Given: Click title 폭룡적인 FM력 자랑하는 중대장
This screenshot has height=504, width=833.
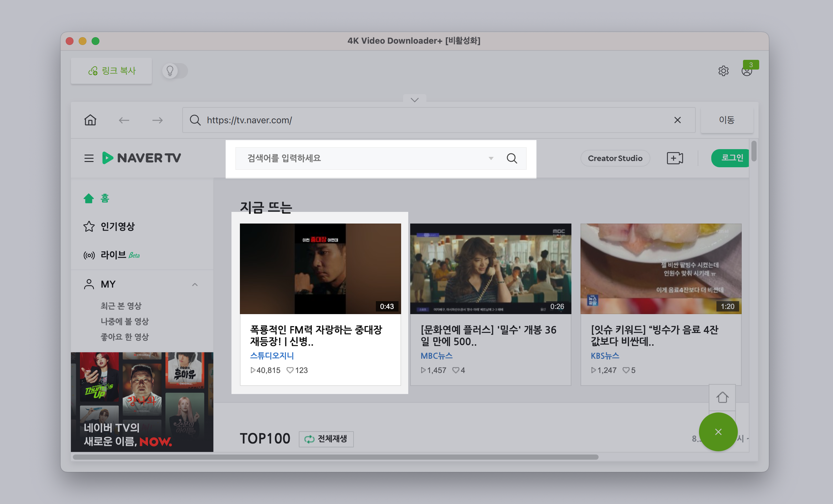Looking at the screenshot, I should (x=316, y=335).
